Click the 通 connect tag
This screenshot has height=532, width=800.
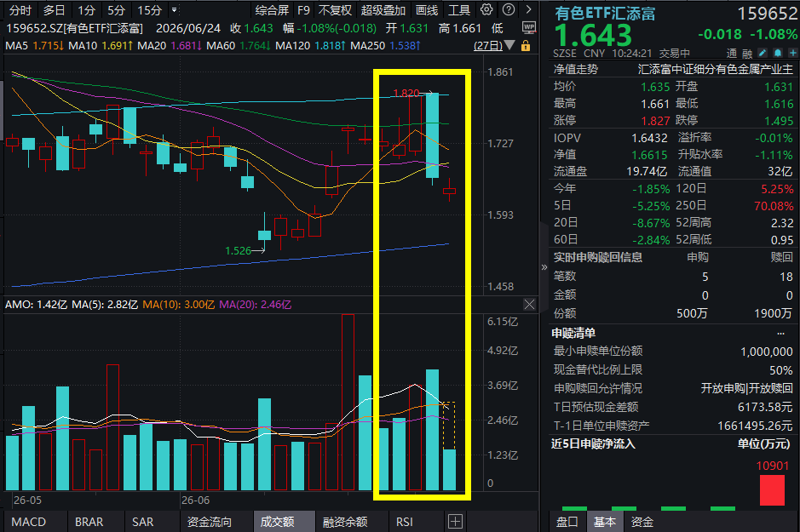pyautogui.click(x=732, y=54)
